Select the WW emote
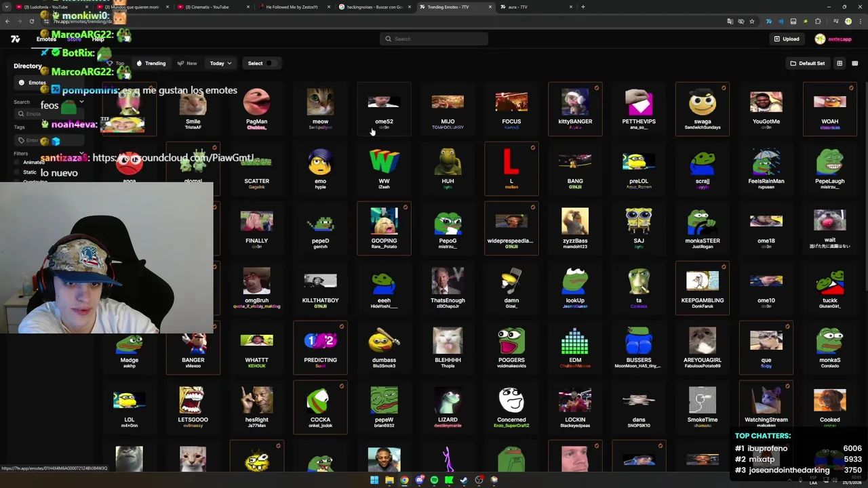This screenshot has width=868, height=488. 384,169
